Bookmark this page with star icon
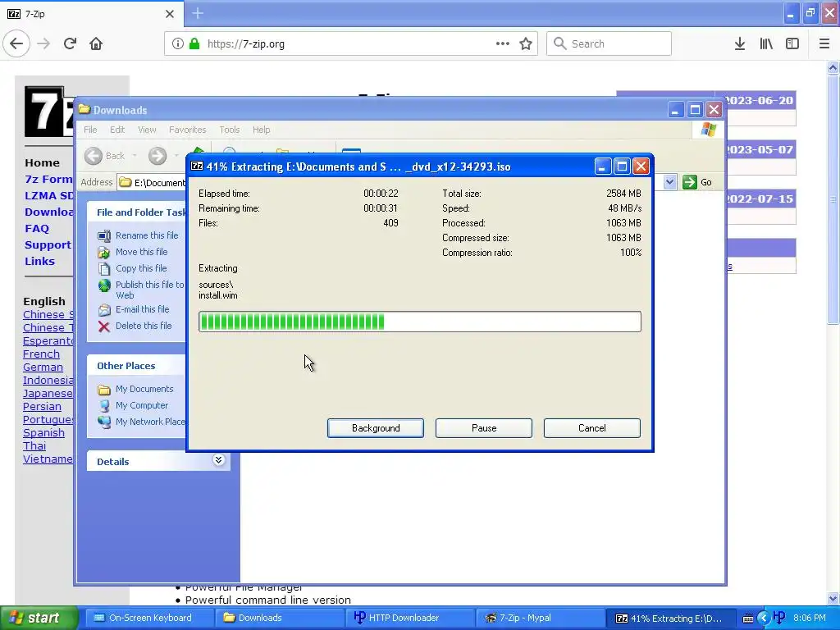840x630 pixels. [526, 43]
